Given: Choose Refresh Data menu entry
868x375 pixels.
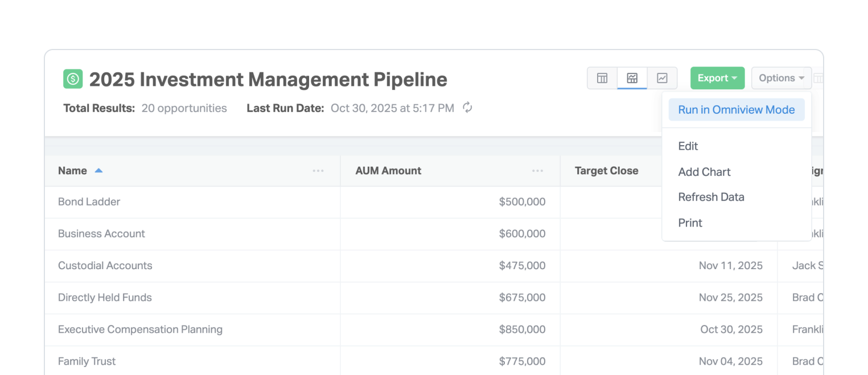Looking at the screenshot, I should click(711, 197).
